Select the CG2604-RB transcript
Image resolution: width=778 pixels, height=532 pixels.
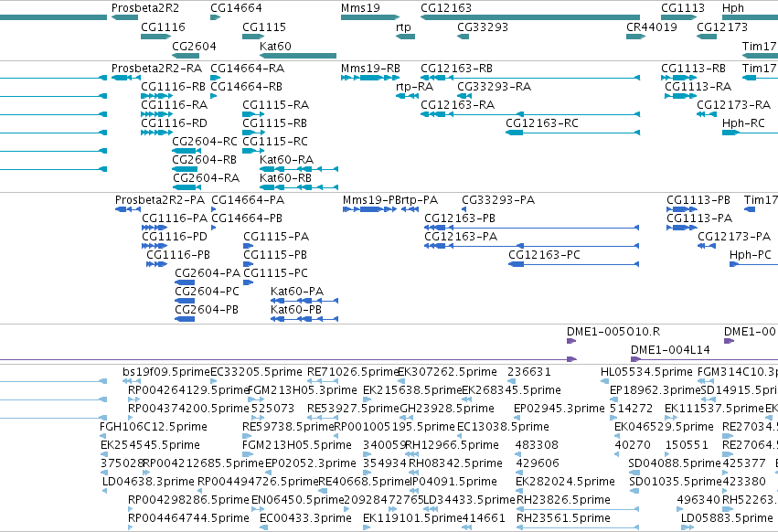click(x=187, y=169)
